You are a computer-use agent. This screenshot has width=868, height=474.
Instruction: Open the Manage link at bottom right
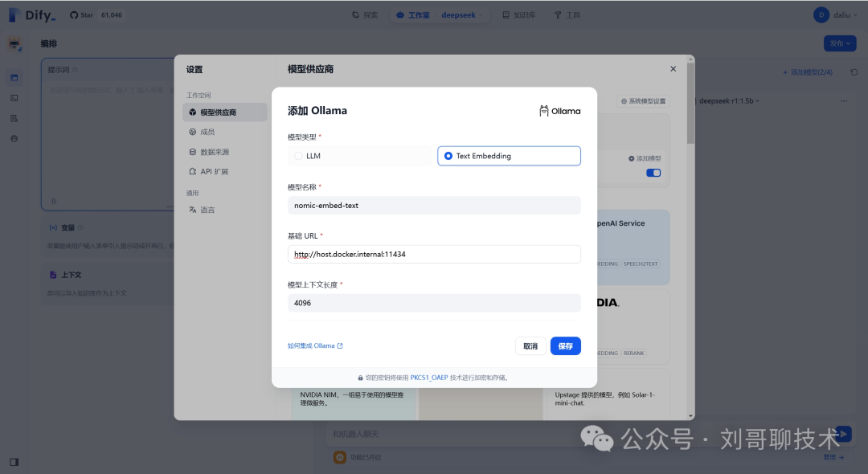tap(833, 457)
